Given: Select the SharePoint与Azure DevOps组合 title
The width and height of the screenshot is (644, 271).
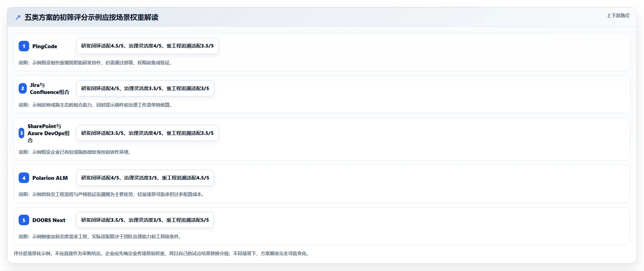Looking at the screenshot, I should 49,133.
